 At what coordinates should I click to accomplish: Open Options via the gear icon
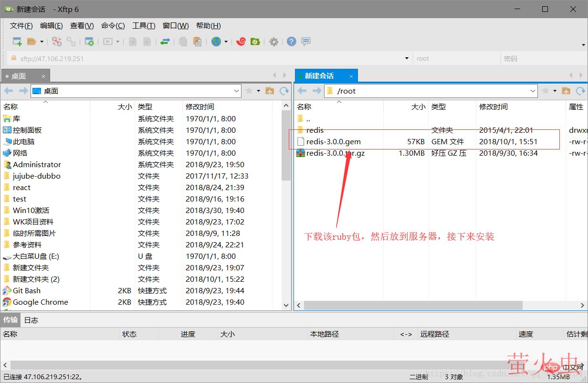pos(273,42)
